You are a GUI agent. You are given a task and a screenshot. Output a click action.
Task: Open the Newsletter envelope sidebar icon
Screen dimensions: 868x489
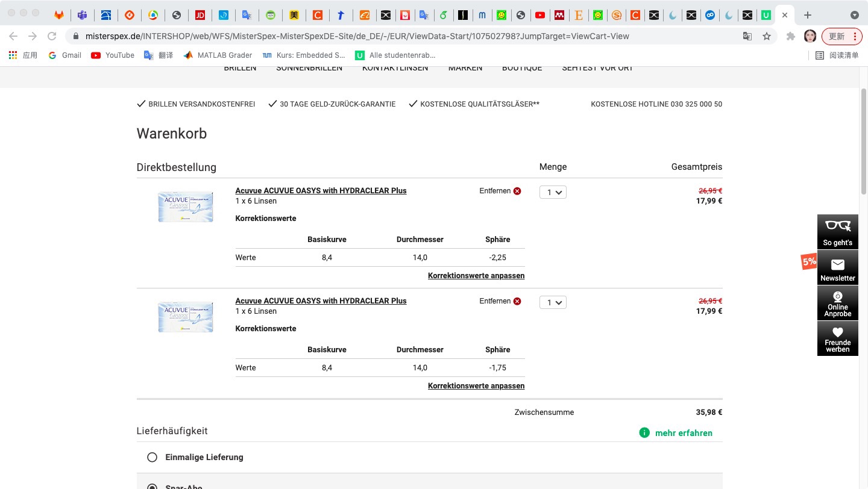[x=838, y=267]
